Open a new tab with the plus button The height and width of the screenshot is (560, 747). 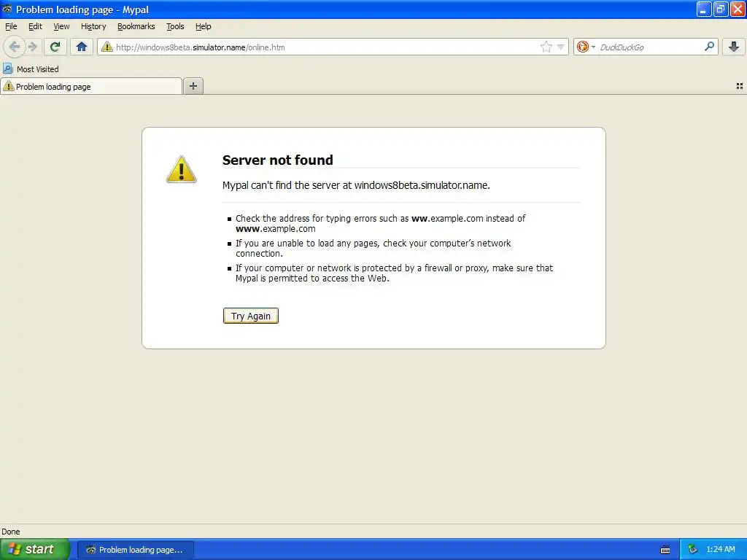point(193,86)
